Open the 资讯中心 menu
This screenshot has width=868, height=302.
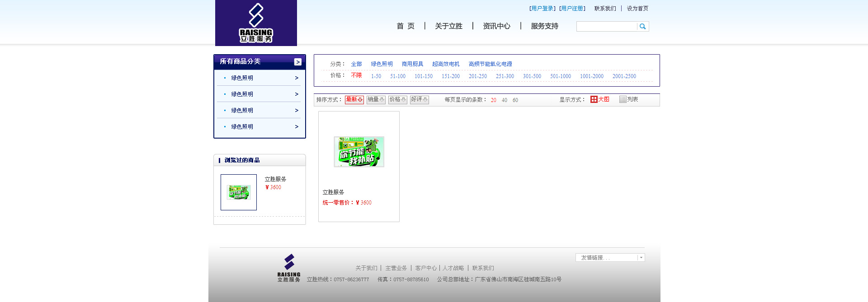click(496, 26)
